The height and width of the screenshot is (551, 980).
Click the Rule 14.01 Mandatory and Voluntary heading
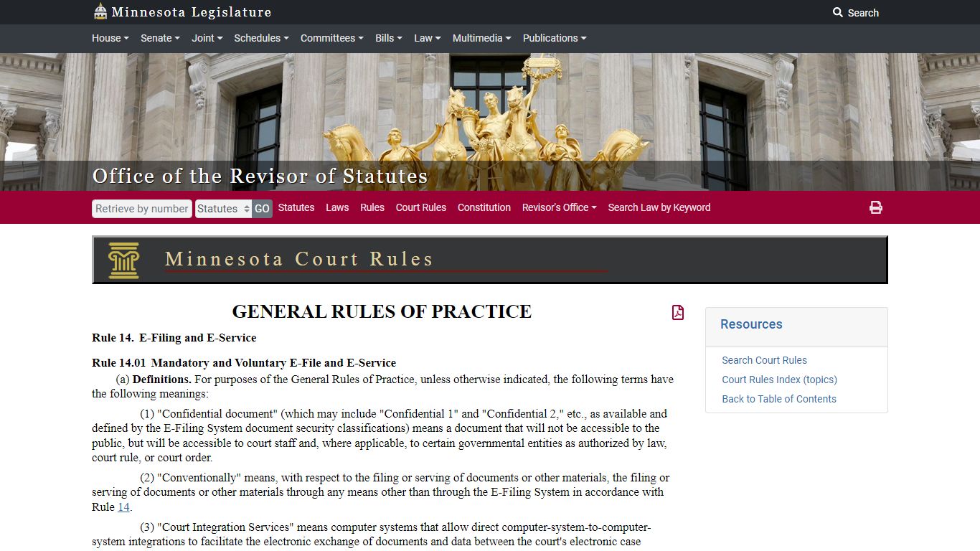click(x=244, y=363)
